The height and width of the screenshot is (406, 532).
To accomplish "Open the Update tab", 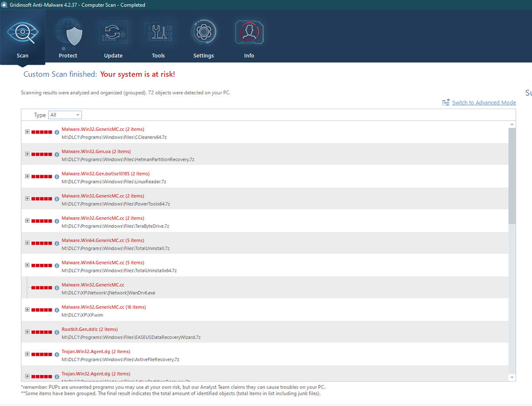I will (113, 38).
